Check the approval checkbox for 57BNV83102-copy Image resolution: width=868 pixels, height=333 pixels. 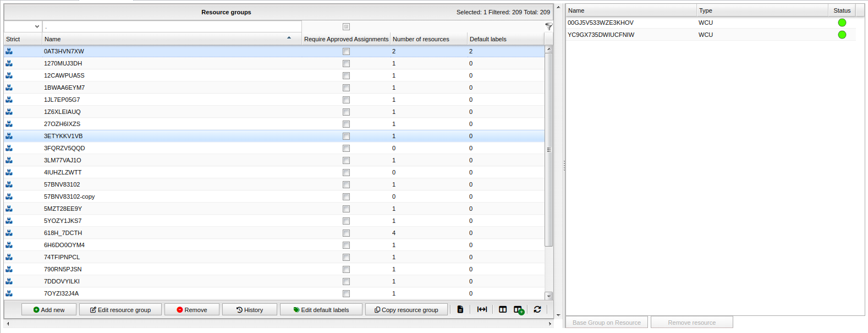(x=346, y=196)
